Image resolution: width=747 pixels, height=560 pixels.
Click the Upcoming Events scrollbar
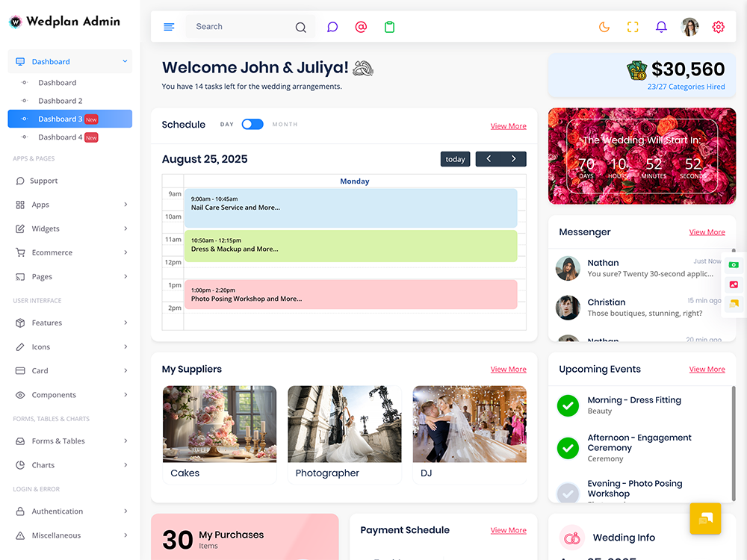[x=734, y=443]
